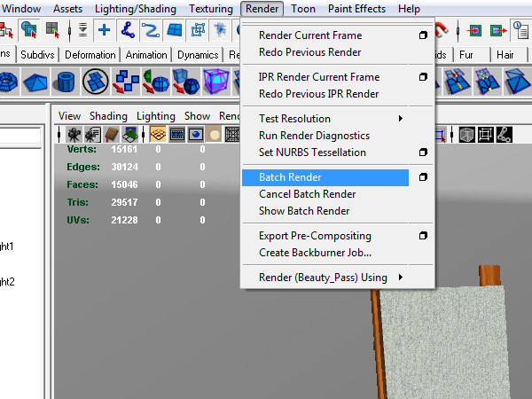The width and height of the screenshot is (532, 399).
Task: Open Export Pre-Compositing option box
Action: [423, 236]
